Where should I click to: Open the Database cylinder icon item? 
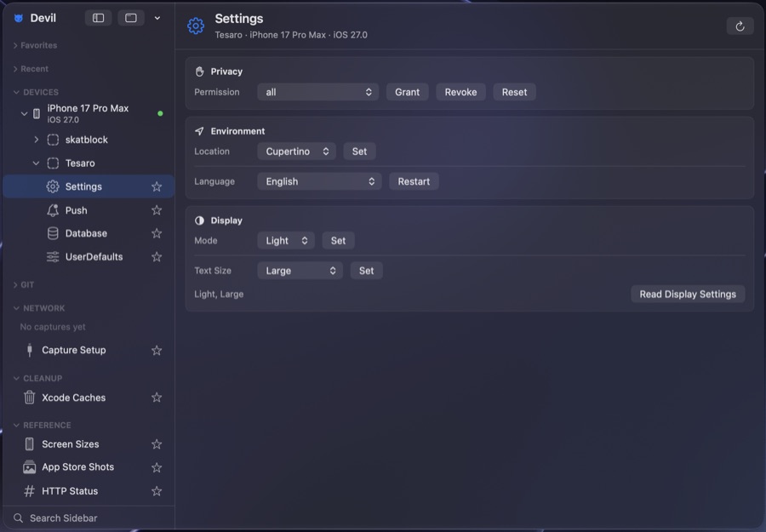53,233
